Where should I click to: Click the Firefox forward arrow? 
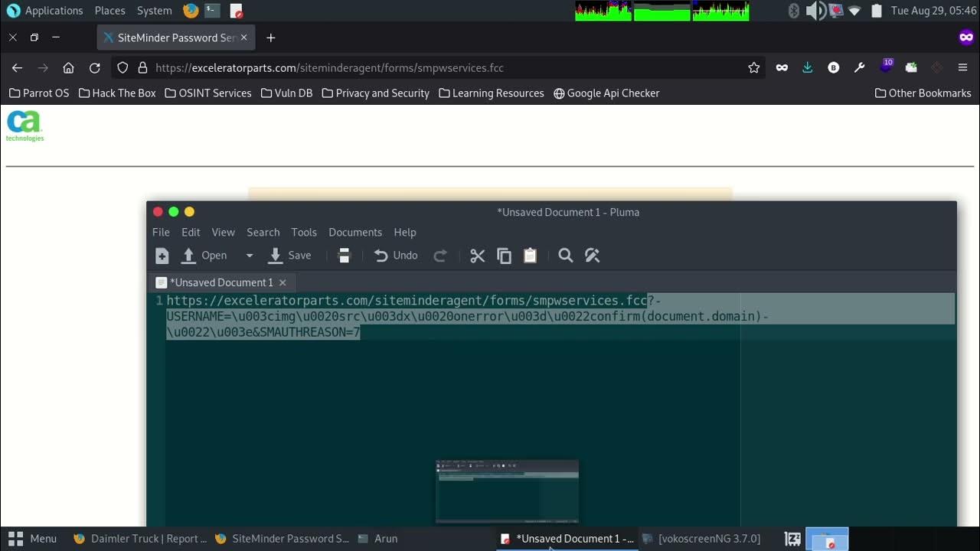(x=43, y=67)
